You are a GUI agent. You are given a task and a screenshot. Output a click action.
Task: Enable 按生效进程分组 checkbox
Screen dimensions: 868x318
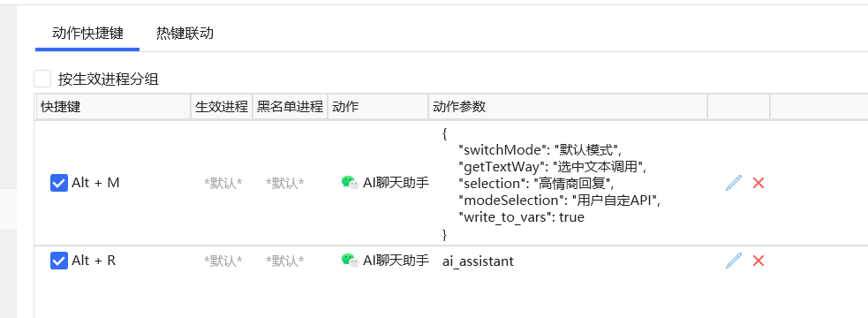42,79
